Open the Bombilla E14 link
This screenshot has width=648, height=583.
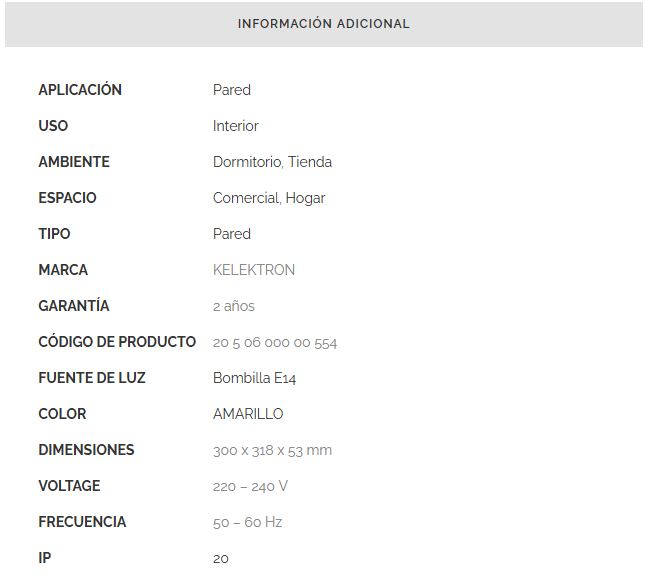click(254, 378)
